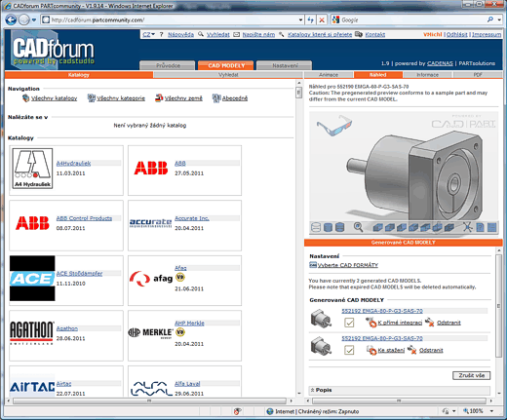Click the pop-up blocker icon in status bar
This screenshot has height=420, width=507.
pyautogui.click(x=238, y=411)
